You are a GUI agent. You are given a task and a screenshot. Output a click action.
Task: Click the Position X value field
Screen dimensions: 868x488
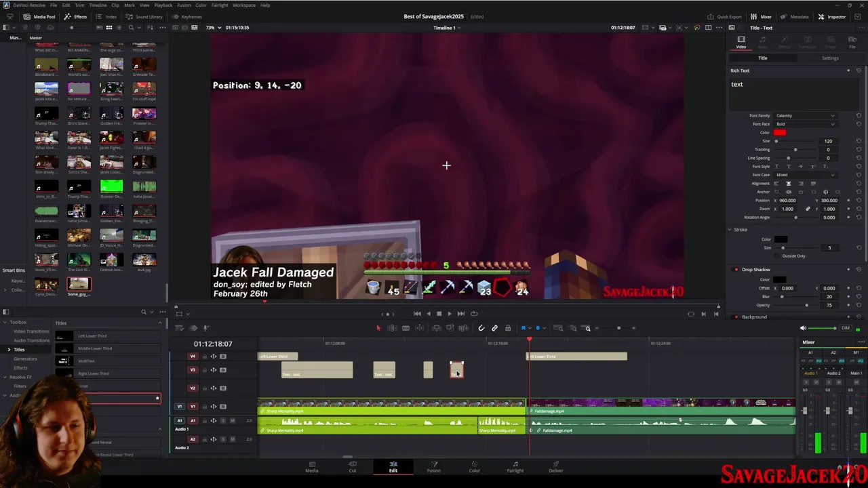point(789,201)
